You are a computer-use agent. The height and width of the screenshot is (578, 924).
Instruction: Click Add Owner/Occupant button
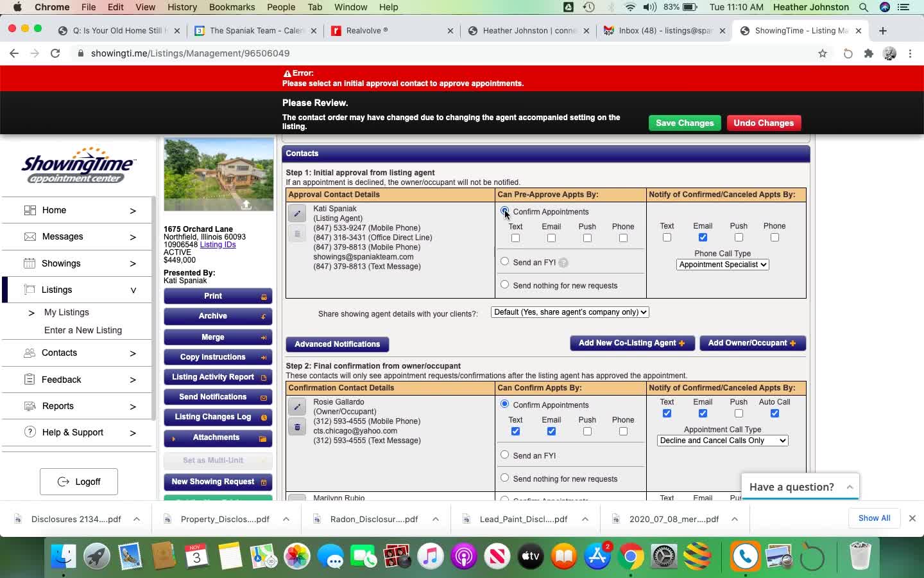(x=753, y=343)
